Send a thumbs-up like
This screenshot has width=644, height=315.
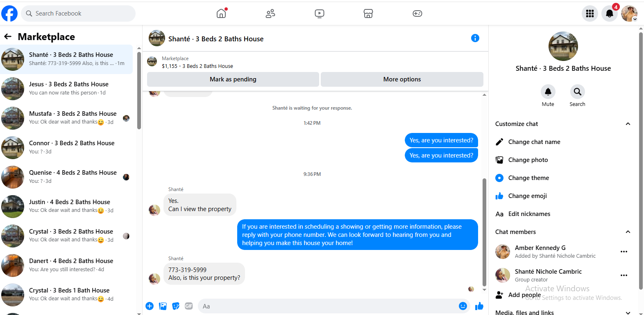pyautogui.click(x=479, y=306)
